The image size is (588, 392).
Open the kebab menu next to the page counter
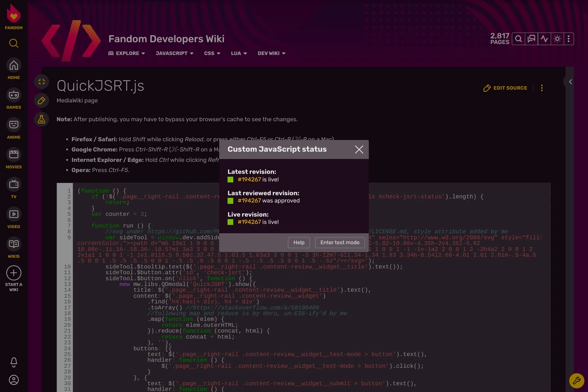pos(567,38)
